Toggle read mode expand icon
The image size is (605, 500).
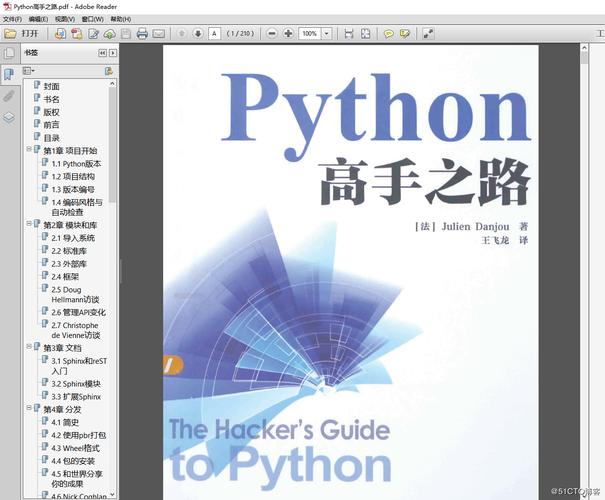(x=428, y=34)
